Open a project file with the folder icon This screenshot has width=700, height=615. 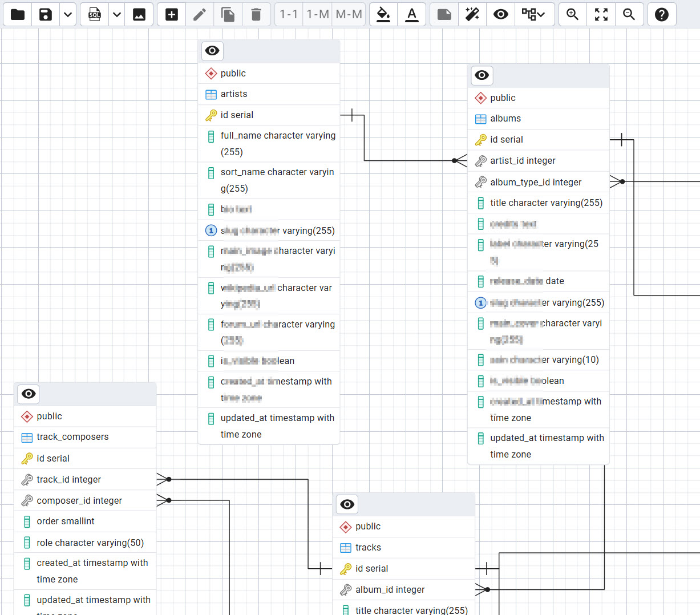pyautogui.click(x=18, y=14)
